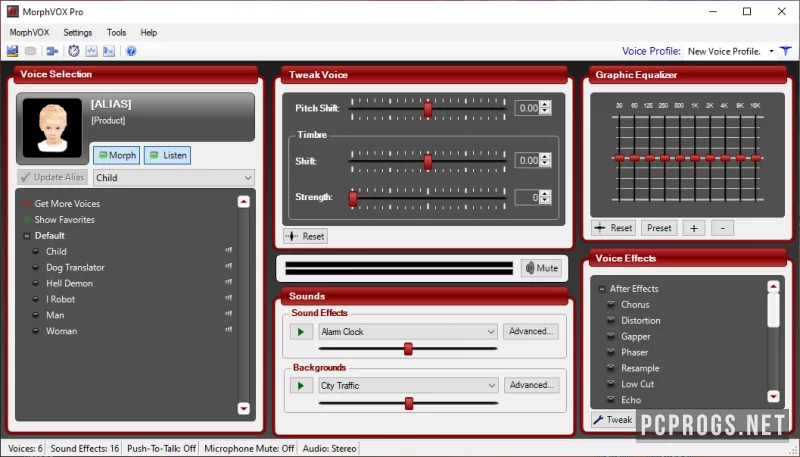Enable the Resample after effect

click(610, 368)
